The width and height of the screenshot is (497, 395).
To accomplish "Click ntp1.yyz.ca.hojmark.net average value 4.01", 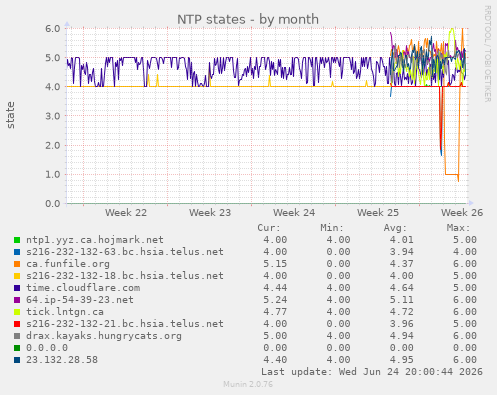I will click(x=402, y=240).
